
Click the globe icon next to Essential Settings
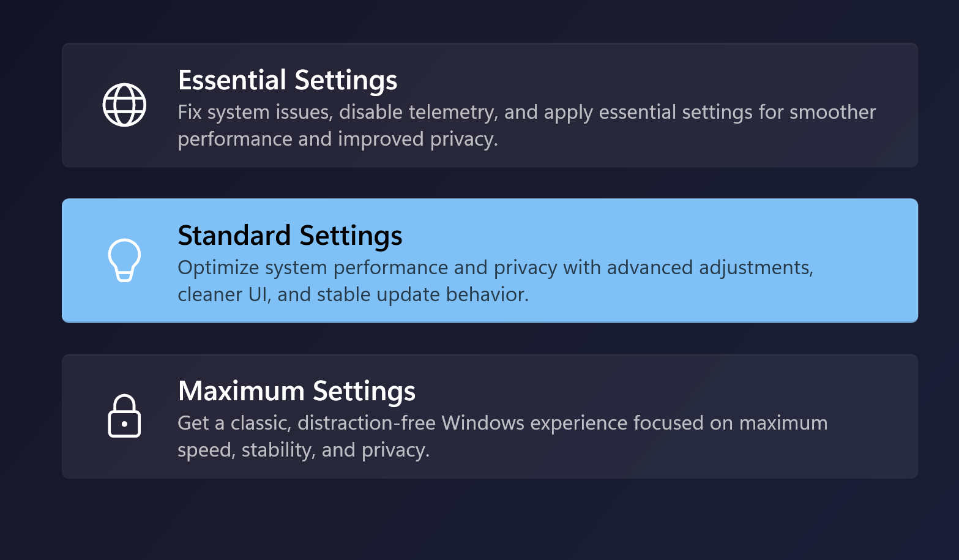124,104
